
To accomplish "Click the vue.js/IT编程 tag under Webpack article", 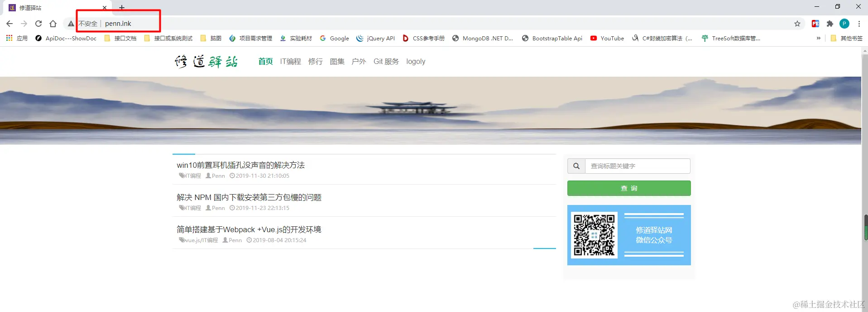I will point(198,240).
